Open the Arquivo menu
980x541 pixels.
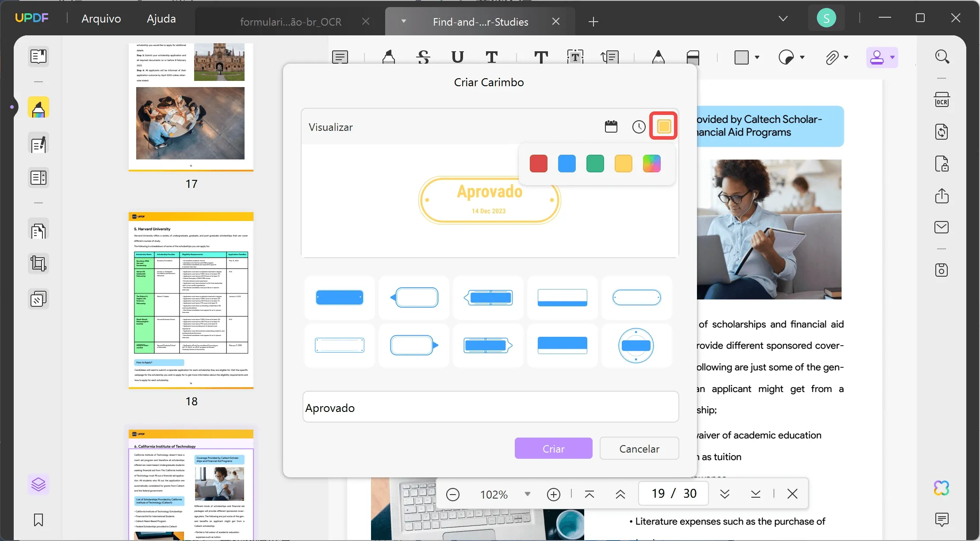tap(101, 19)
